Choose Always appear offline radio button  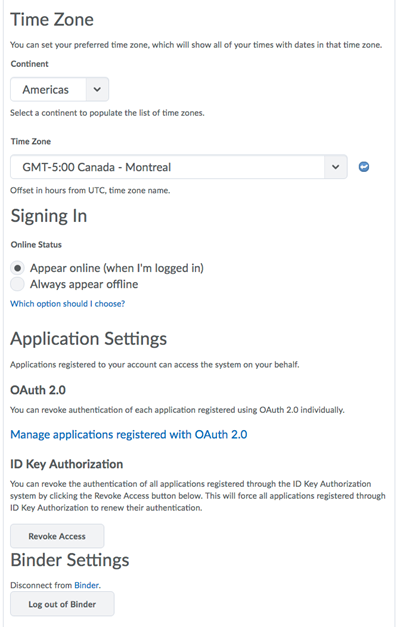click(17, 284)
